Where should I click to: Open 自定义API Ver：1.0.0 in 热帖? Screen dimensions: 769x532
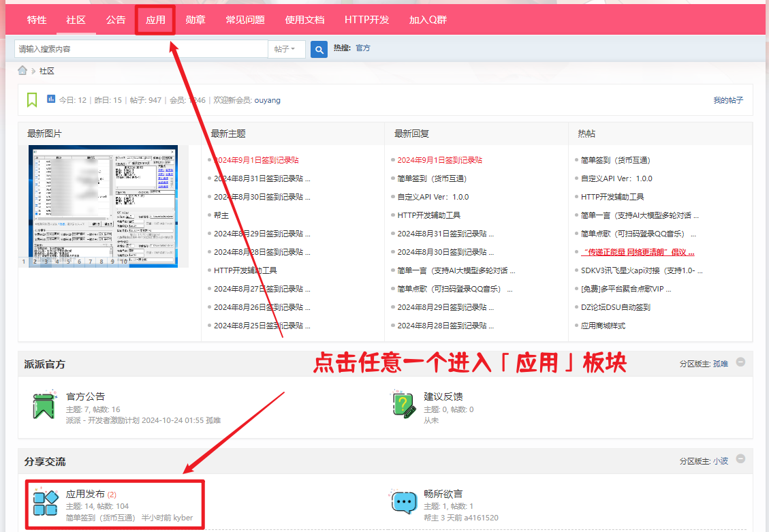click(616, 178)
